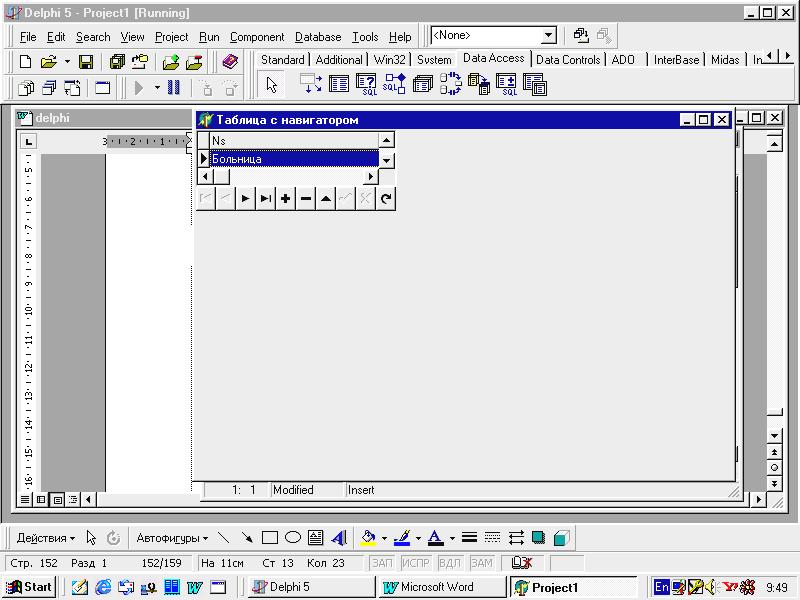The width and height of the screenshot is (800, 600).
Task: Pause the running program
Action: [173, 87]
